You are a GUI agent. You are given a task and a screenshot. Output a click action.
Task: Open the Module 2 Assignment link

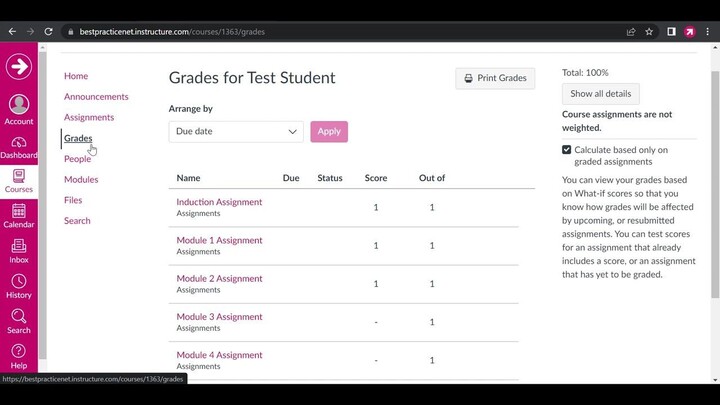pyautogui.click(x=219, y=278)
